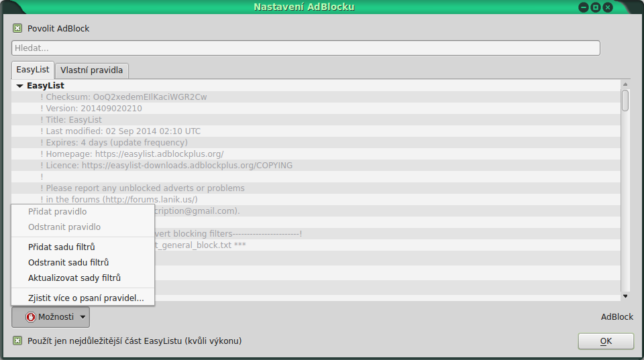644x360 pixels.
Task: Open Zjistit více o psaní pravidel
Action: tap(83, 298)
